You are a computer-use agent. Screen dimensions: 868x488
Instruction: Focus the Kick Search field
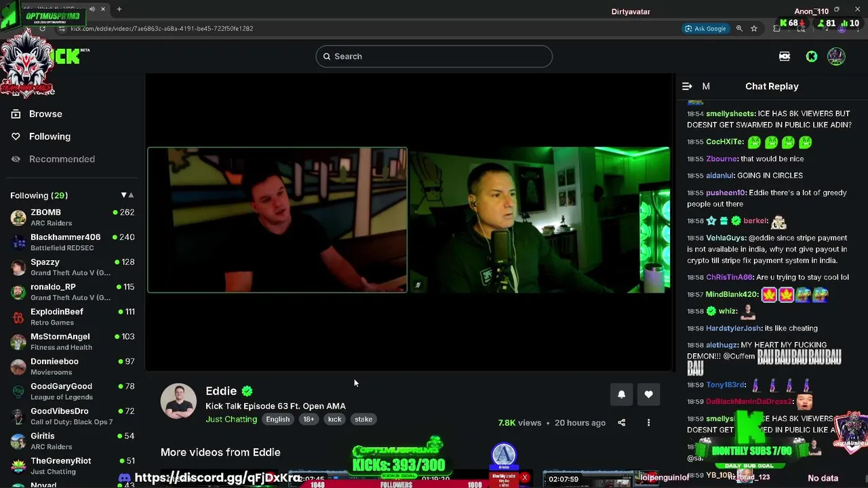point(434,56)
